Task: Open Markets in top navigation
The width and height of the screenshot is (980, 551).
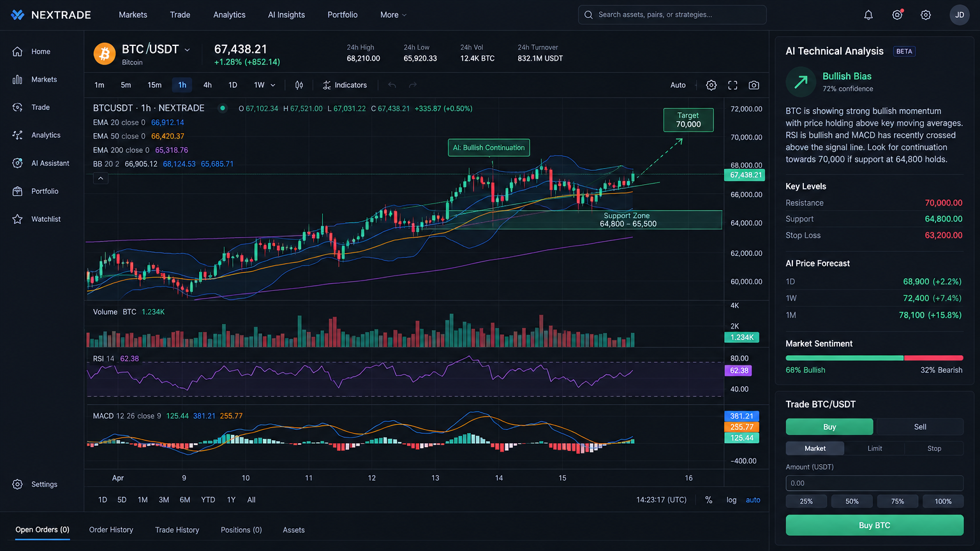Action: click(x=133, y=15)
